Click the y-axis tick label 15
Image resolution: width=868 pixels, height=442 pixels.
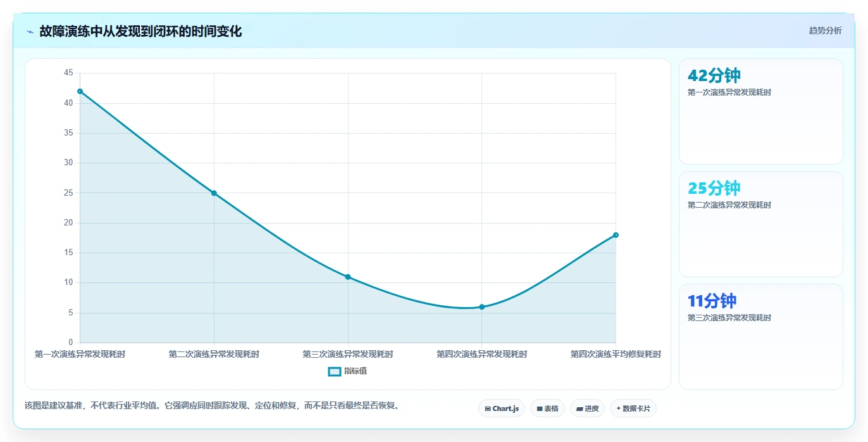tap(68, 253)
